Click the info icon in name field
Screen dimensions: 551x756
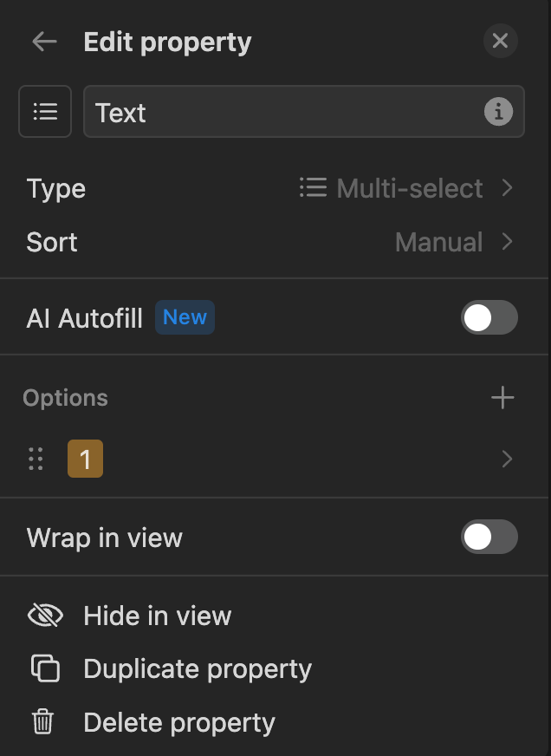[498, 112]
